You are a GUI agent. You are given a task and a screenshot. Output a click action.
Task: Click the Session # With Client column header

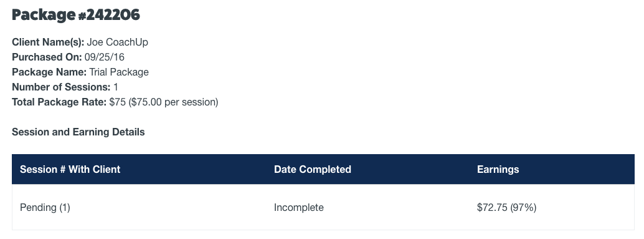pyautogui.click(x=70, y=170)
